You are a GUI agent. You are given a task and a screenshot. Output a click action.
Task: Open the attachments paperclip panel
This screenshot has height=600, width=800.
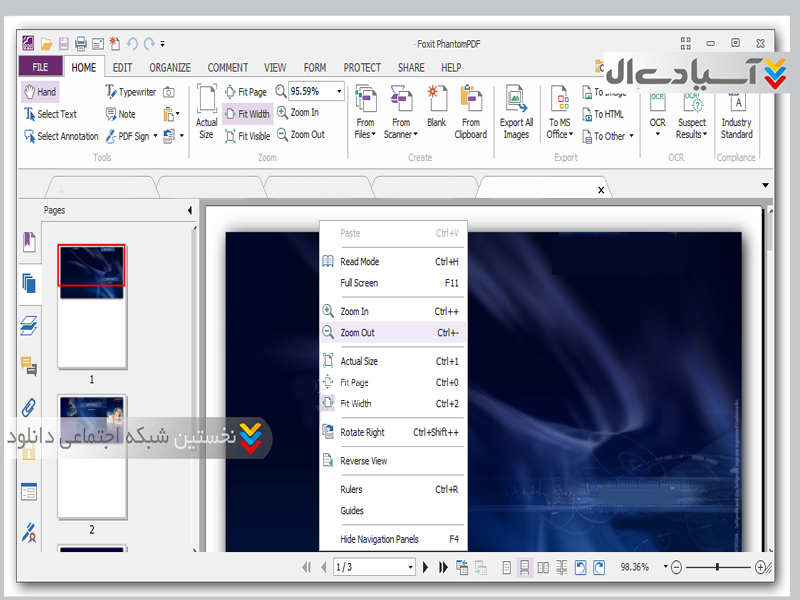pos(29,407)
